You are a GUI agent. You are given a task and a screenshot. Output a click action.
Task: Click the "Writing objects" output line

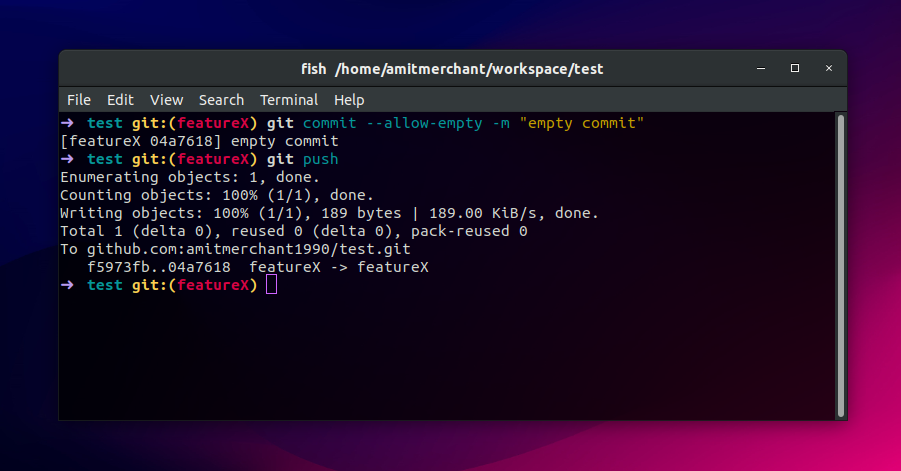pos(329,213)
